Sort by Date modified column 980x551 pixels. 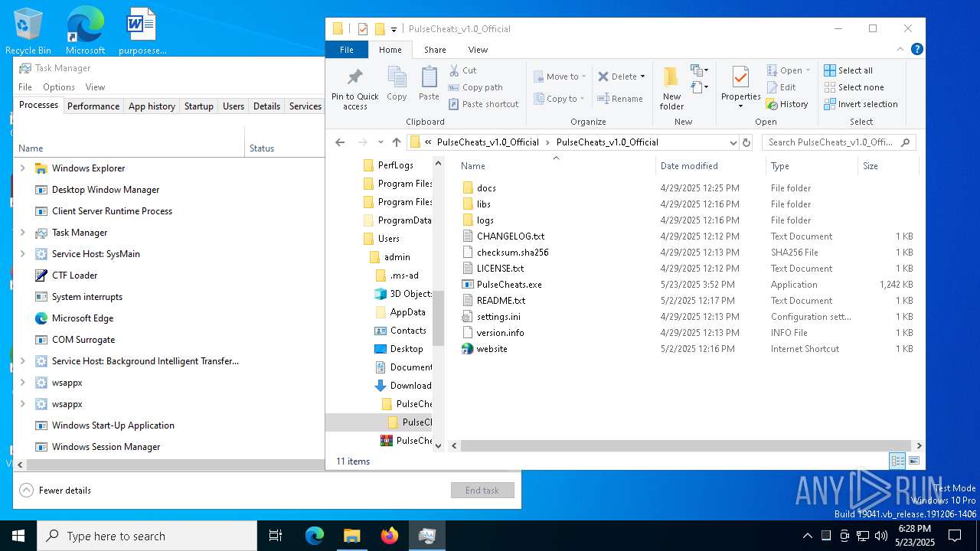tap(710, 166)
